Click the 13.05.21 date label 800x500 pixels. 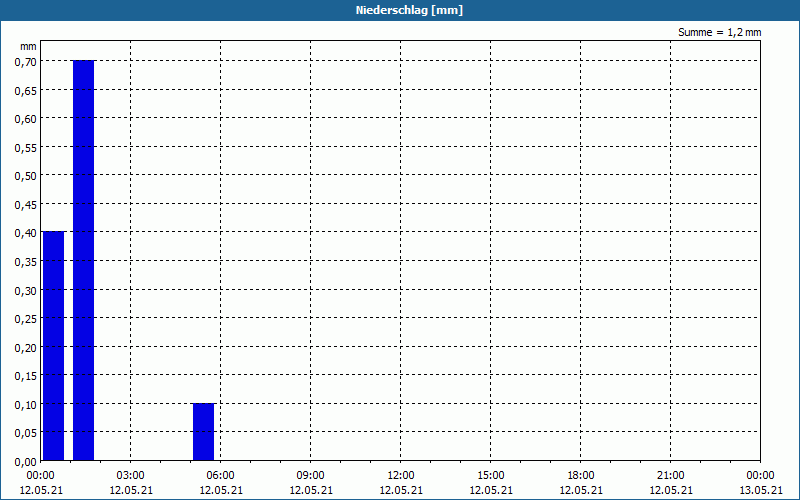761,490
